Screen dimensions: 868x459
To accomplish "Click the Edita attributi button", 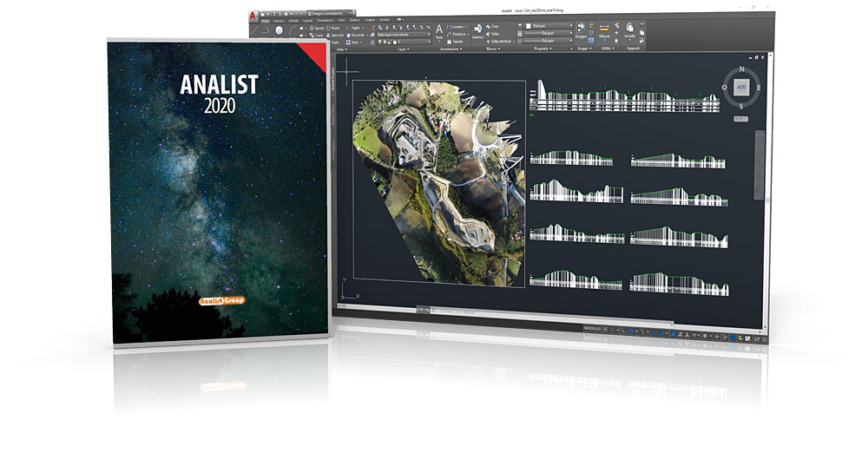I will click(500, 42).
